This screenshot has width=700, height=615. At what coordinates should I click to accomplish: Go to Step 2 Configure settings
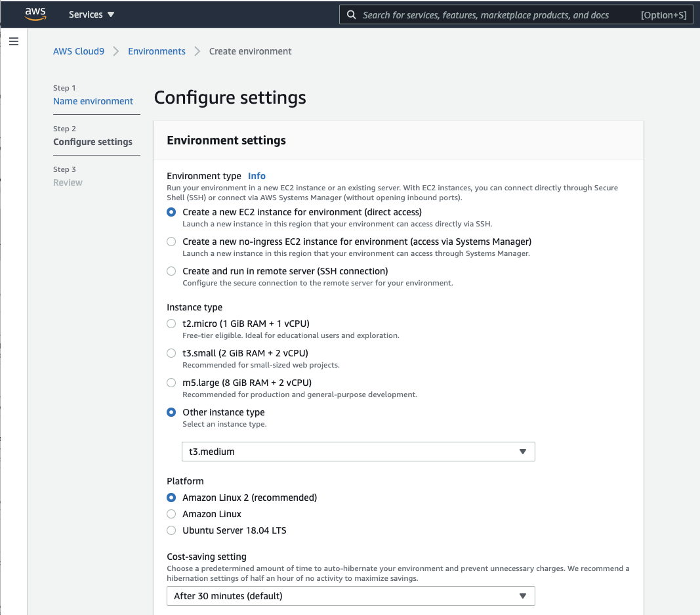93,142
